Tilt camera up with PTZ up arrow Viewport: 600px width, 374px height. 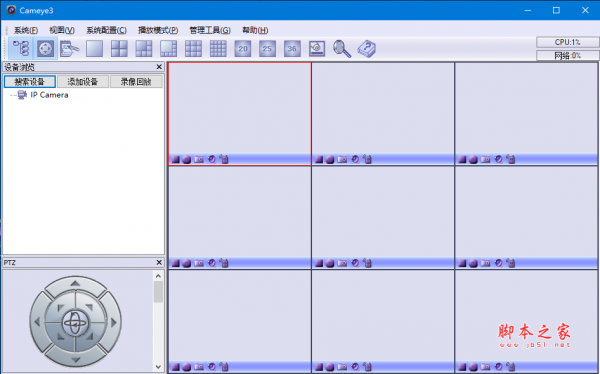[x=75, y=283]
